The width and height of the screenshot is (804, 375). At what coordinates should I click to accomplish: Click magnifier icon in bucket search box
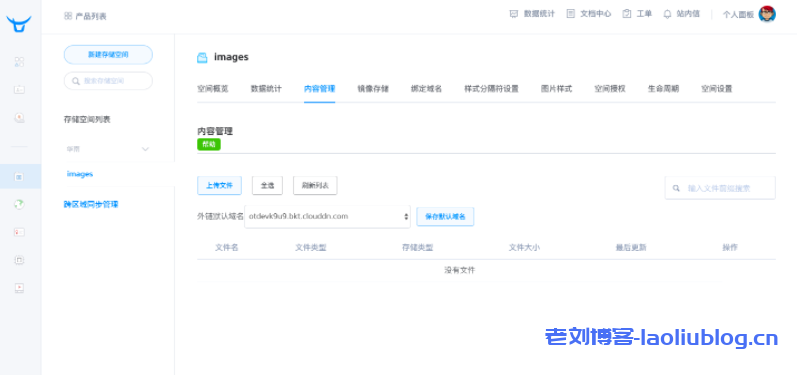coord(76,81)
